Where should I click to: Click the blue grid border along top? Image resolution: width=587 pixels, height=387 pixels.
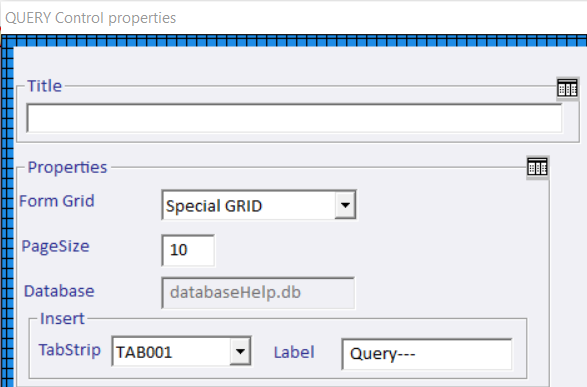[x=294, y=40]
